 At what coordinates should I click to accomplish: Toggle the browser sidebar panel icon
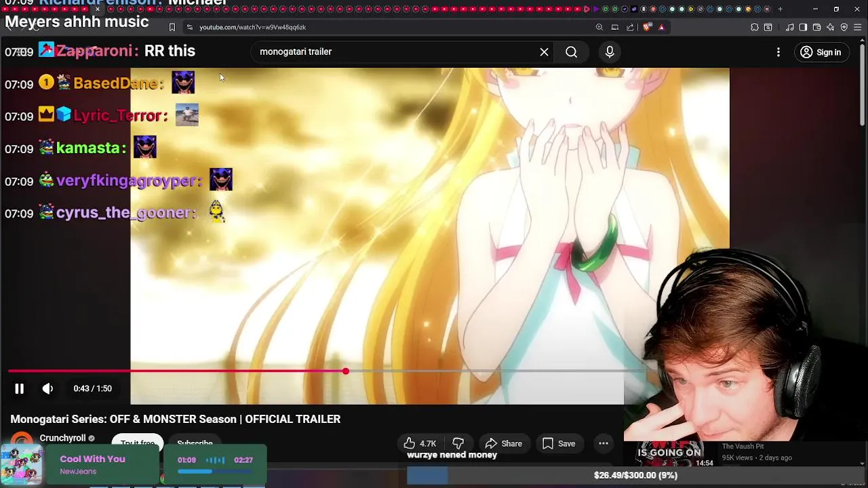coord(803,27)
